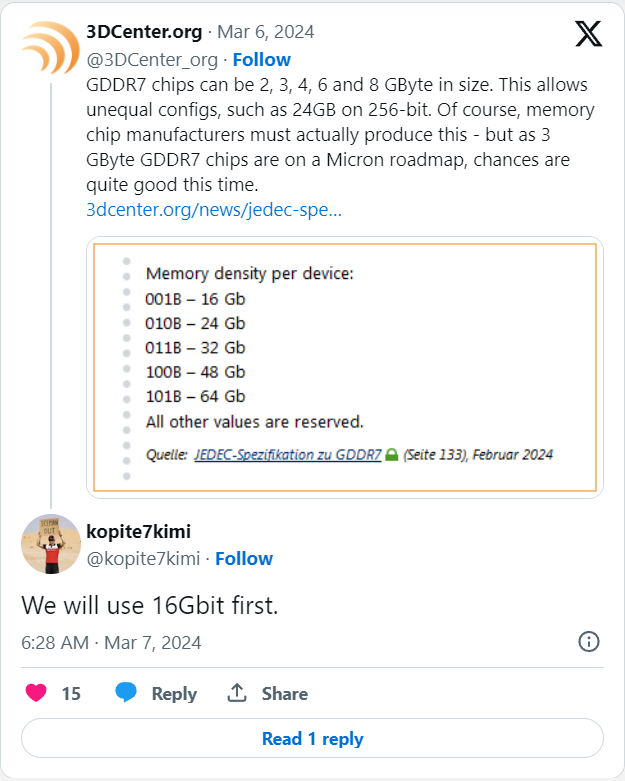625x781 pixels.
Task: Open the tweet info circle icon
Action: [589, 642]
